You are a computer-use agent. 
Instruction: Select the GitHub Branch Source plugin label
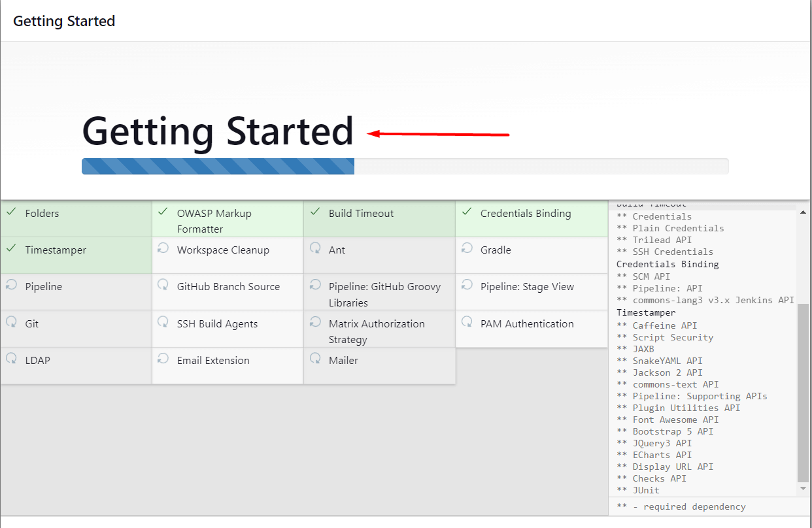tap(228, 287)
